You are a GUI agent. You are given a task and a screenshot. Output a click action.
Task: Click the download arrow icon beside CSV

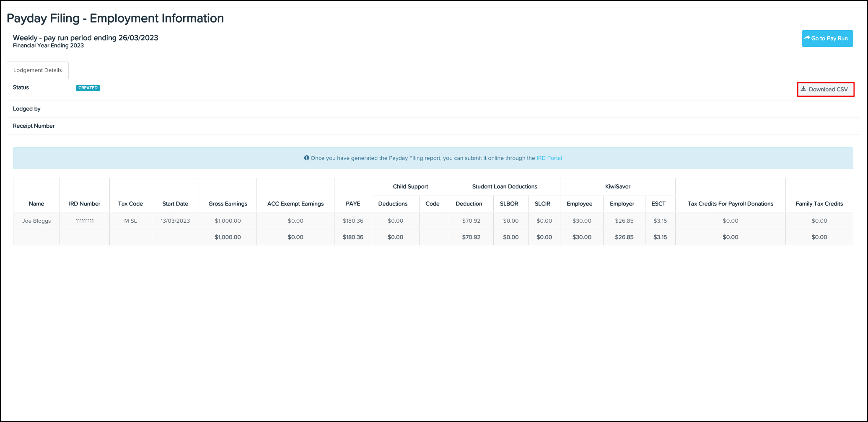[x=803, y=89]
